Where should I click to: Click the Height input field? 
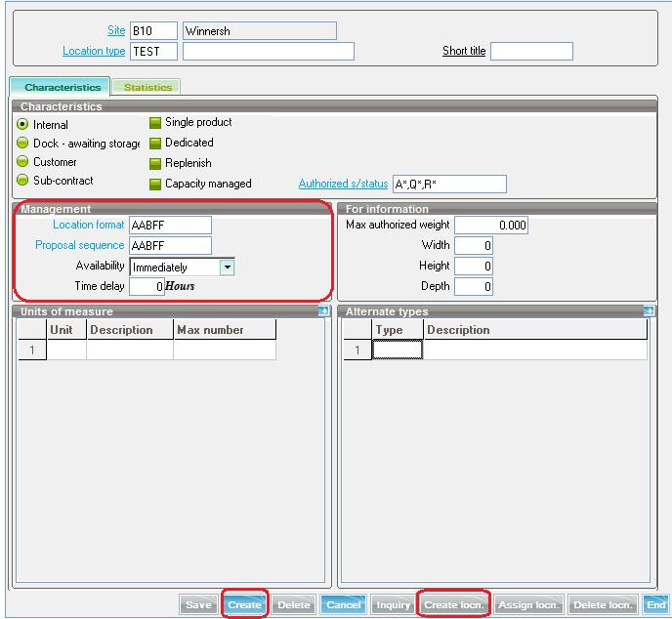tap(474, 266)
